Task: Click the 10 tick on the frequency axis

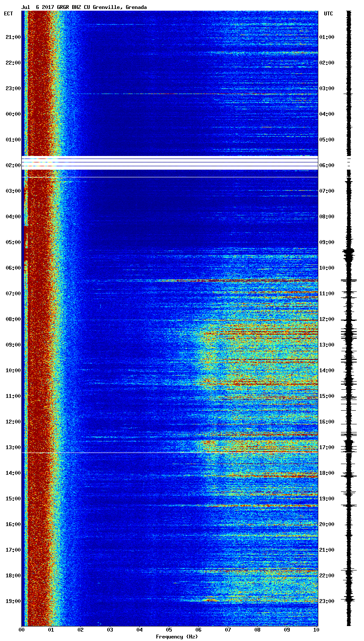Action: coord(316,630)
